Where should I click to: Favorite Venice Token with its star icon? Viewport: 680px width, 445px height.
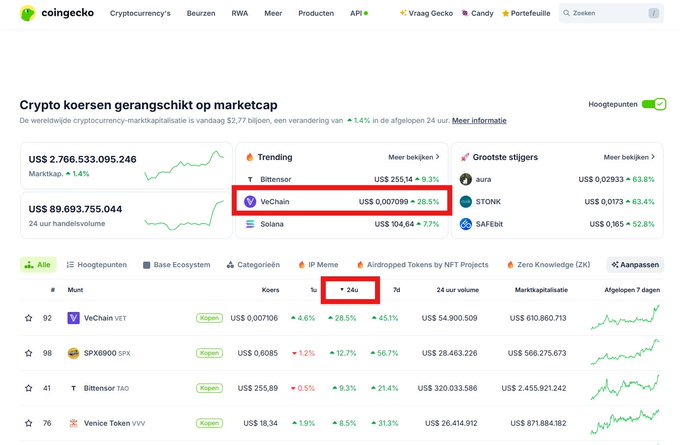29,423
